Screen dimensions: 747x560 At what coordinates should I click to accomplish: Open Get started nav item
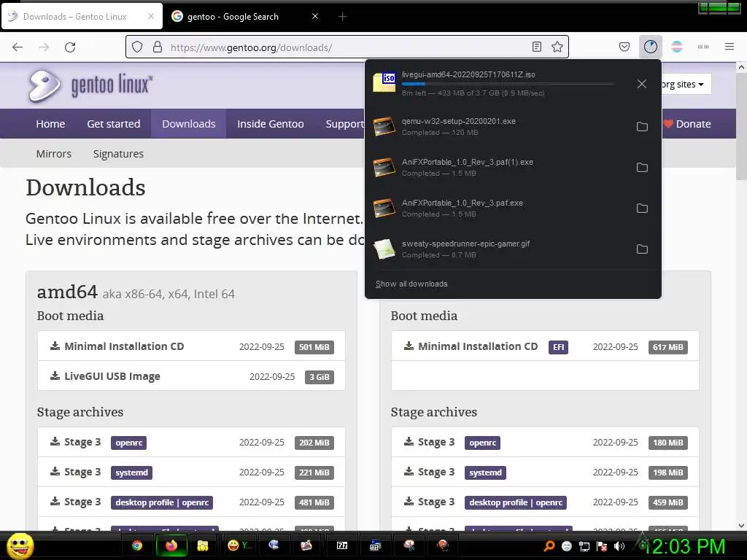point(113,124)
